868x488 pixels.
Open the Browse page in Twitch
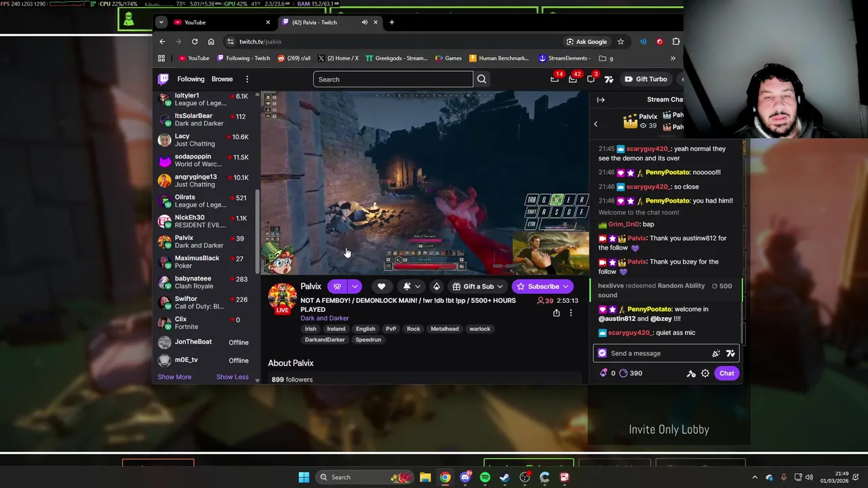222,79
